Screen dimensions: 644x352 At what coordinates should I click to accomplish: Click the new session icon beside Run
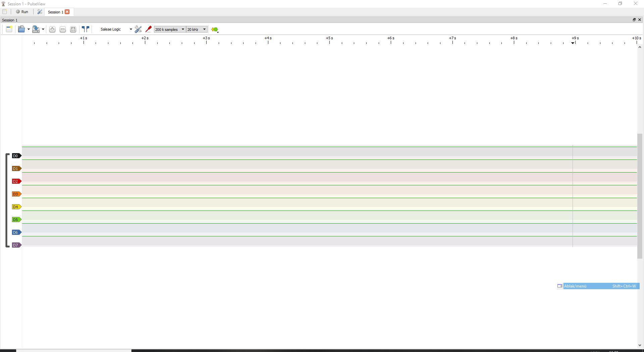click(5, 12)
